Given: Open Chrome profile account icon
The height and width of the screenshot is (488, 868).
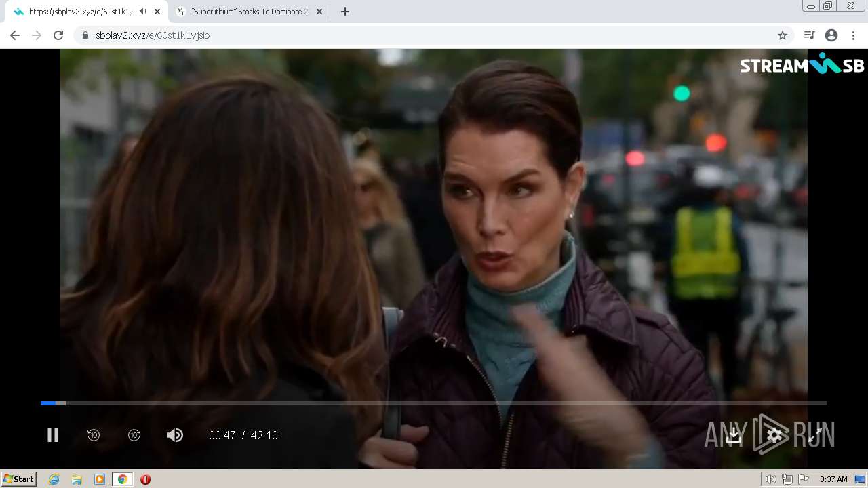Looking at the screenshot, I should pyautogui.click(x=831, y=35).
